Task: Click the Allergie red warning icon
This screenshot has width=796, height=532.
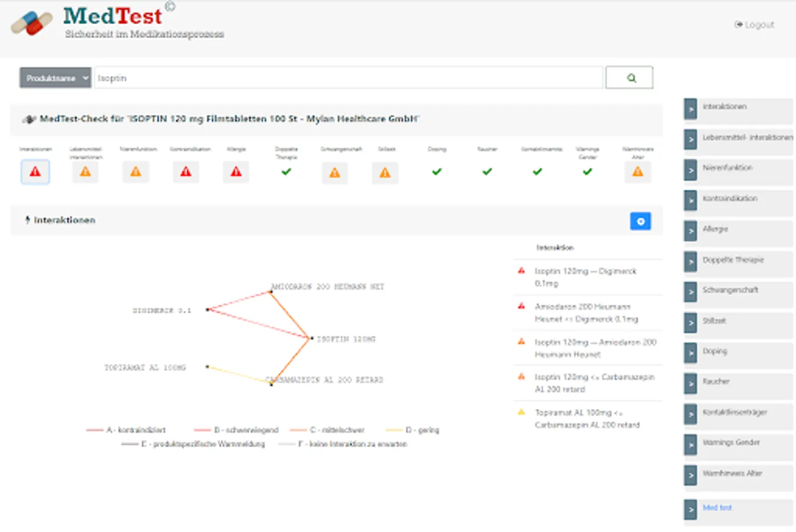Action: point(236,172)
